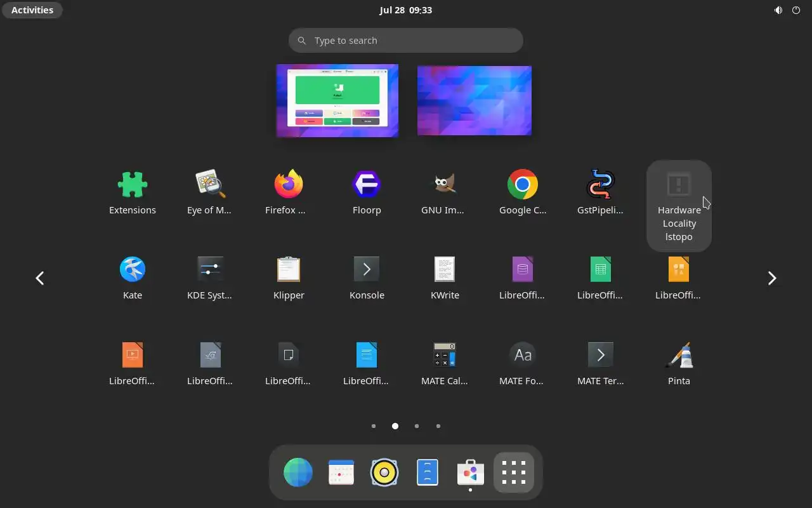812x508 pixels.
Task: Open Calendar from the dock
Action: [x=341, y=472]
